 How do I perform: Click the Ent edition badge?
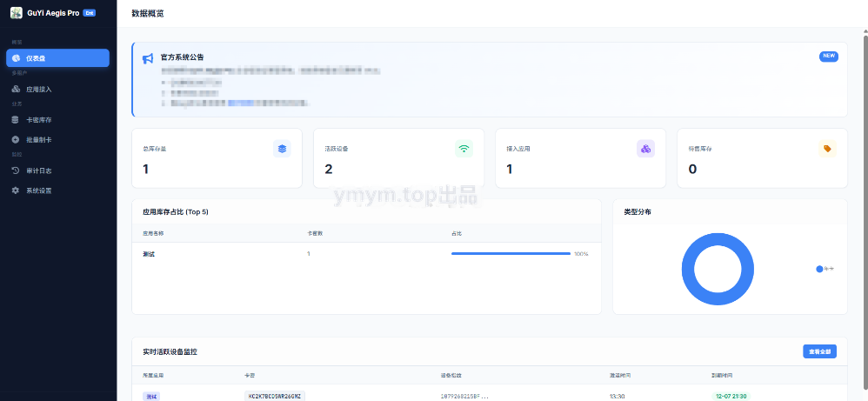[89, 13]
